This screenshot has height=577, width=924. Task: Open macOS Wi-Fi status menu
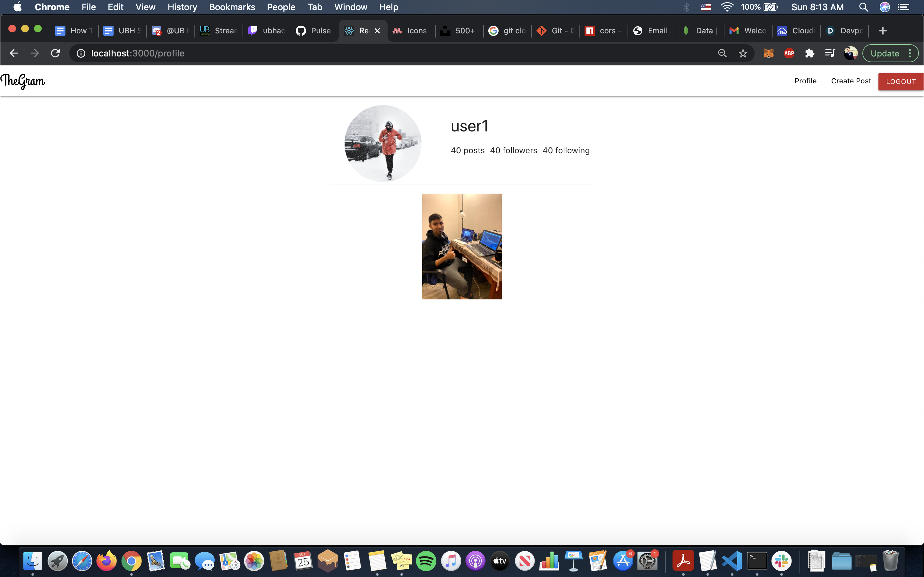pyautogui.click(x=727, y=7)
